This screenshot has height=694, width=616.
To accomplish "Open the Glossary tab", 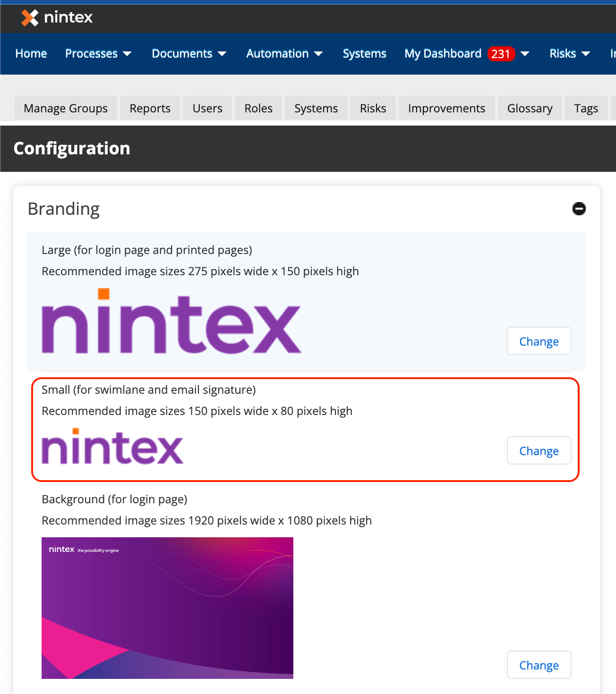I will [530, 108].
